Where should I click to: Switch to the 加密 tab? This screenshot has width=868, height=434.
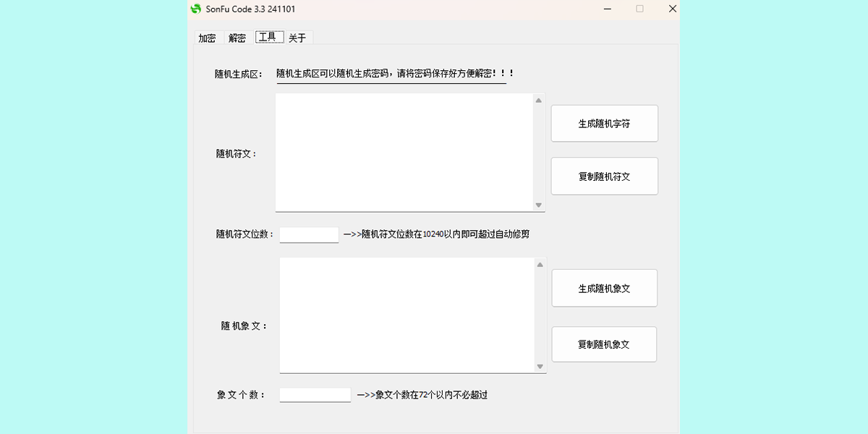tap(206, 38)
